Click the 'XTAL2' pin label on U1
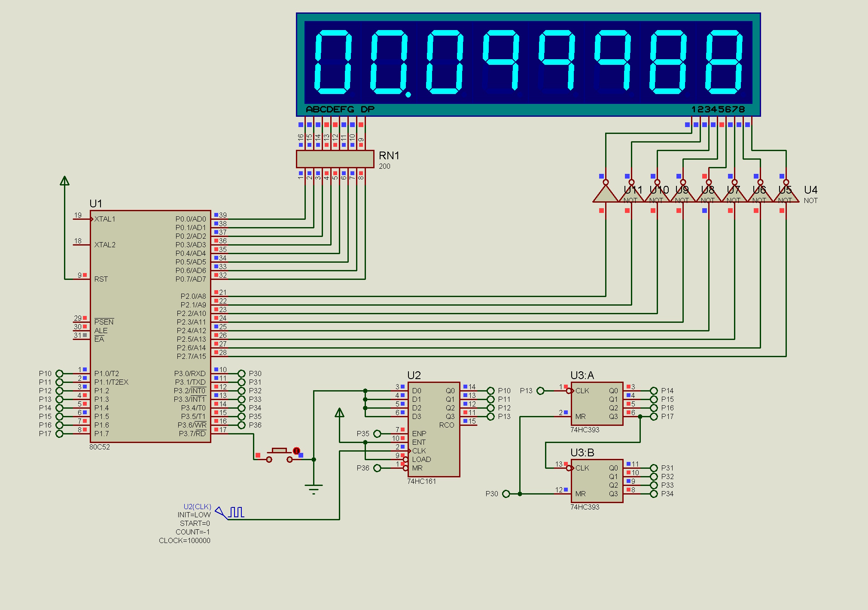Image resolution: width=868 pixels, height=610 pixels. click(x=105, y=245)
